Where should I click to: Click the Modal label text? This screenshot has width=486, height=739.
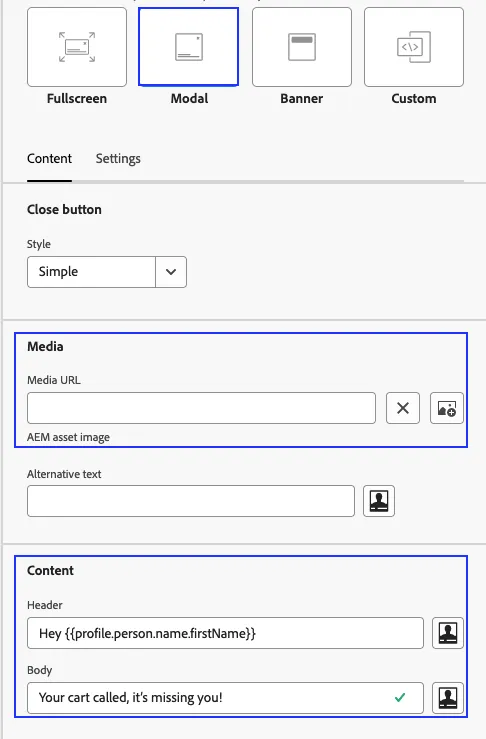coord(189,99)
